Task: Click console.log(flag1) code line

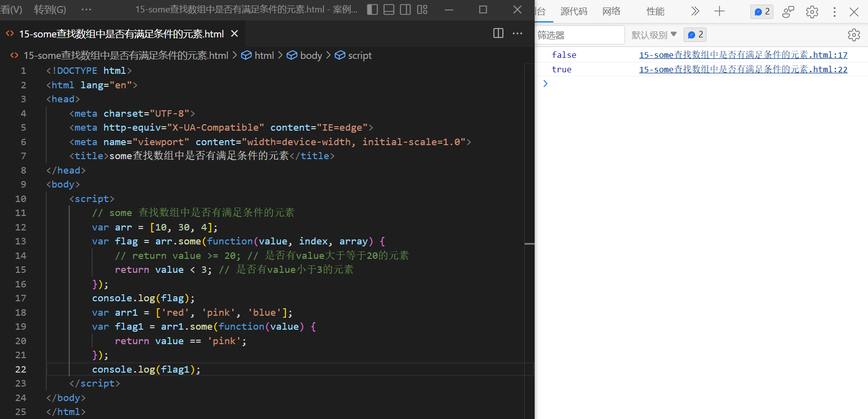Action: pos(146,369)
